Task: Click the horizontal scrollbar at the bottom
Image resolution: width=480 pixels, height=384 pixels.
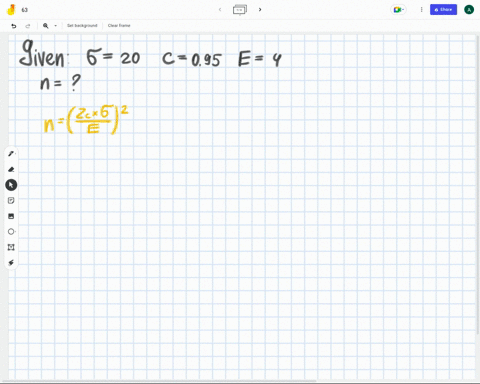Action: pos(158,381)
